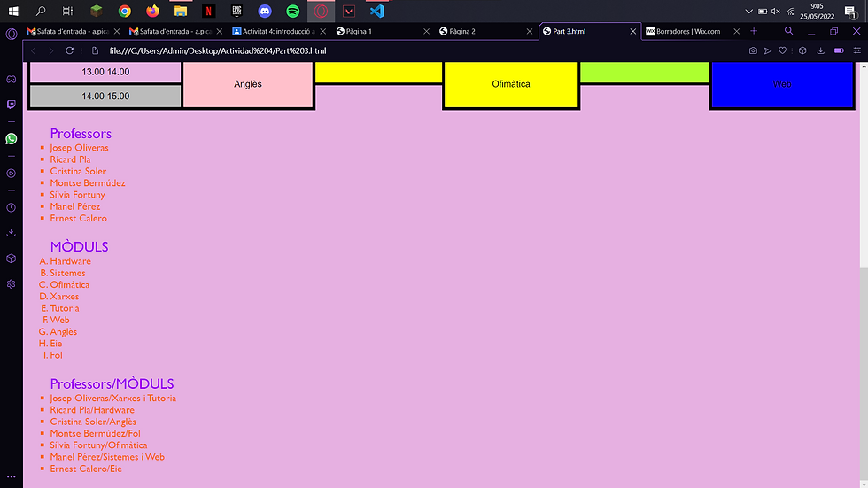This screenshot has width=868, height=488.
Task: Open File Explorer from taskbar
Action: pos(181,11)
